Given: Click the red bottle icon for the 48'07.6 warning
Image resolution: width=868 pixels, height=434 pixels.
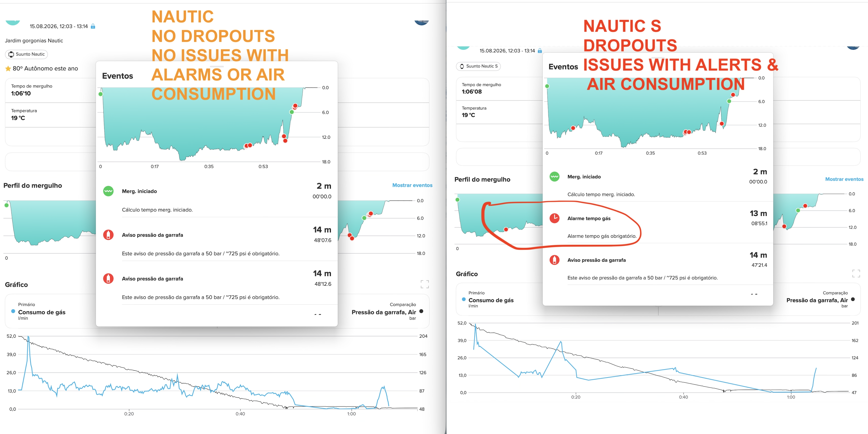Looking at the screenshot, I should point(108,235).
